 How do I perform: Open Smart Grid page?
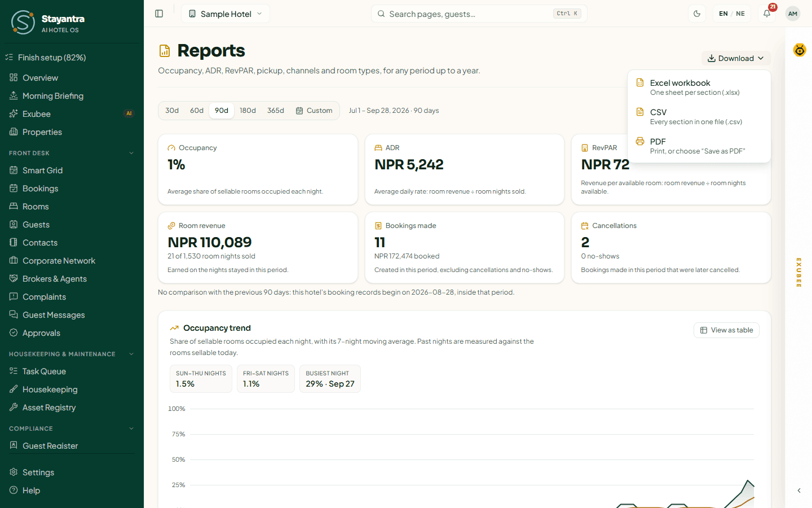click(x=72, y=170)
